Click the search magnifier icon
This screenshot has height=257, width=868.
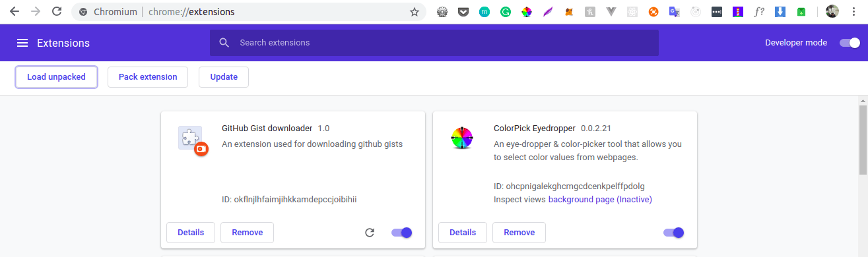224,43
